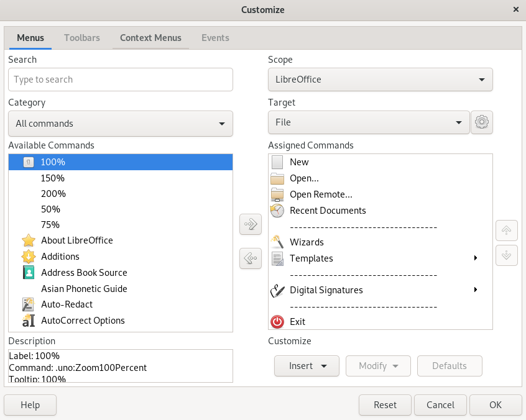This screenshot has height=420, width=526.
Task: Click the Recent Documents clock icon
Action: click(x=277, y=211)
